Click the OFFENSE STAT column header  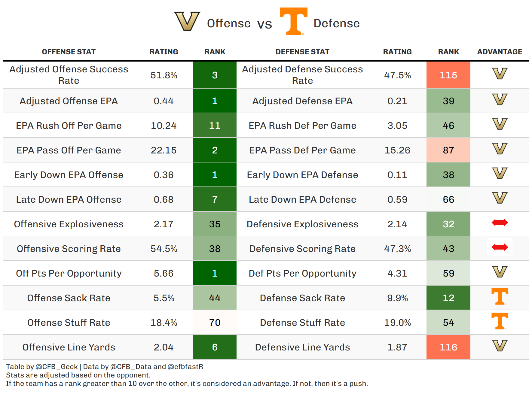(x=69, y=52)
